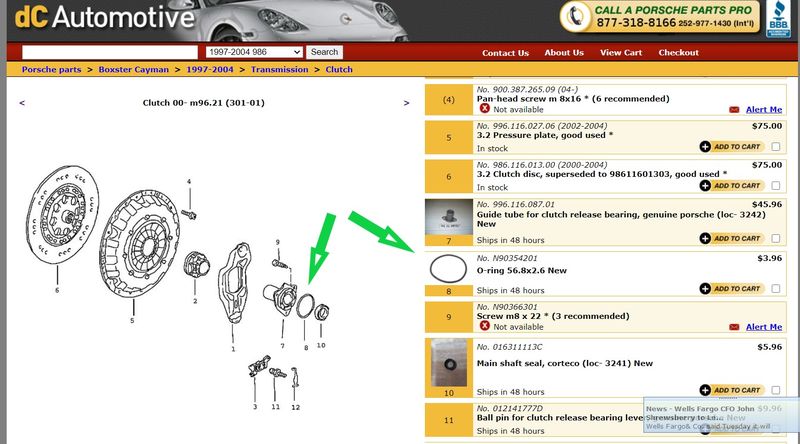Screen dimensions: 800x444
Task: Tick the checkbox for Guide tube item
Action: 776,238
